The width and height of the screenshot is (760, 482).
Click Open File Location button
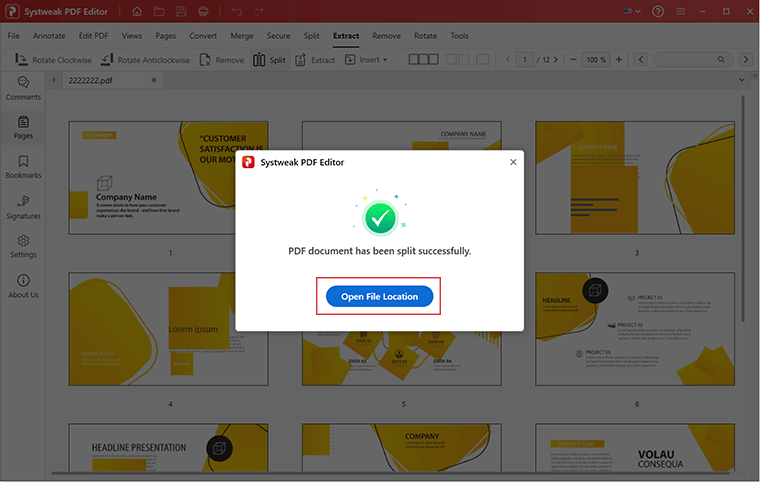(379, 296)
